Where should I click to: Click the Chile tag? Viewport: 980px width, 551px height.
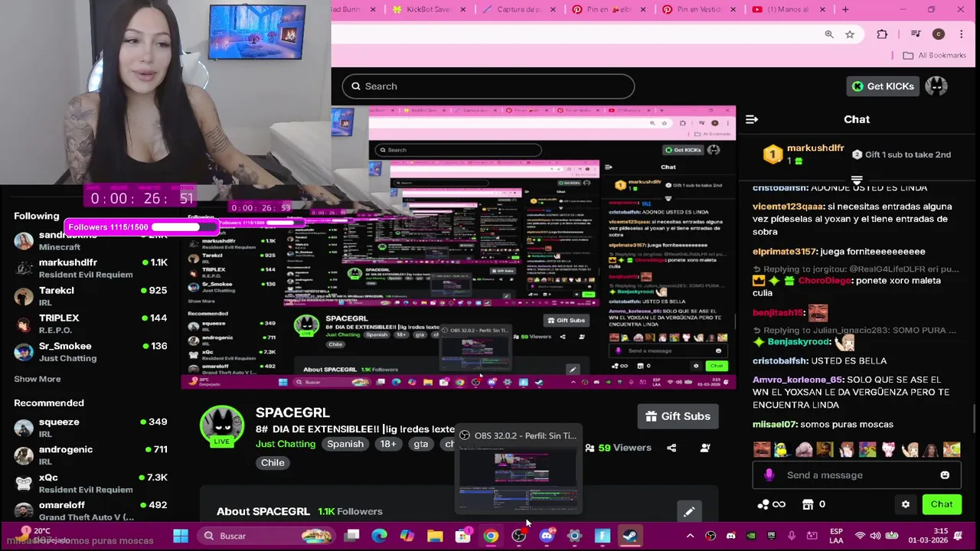click(273, 463)
